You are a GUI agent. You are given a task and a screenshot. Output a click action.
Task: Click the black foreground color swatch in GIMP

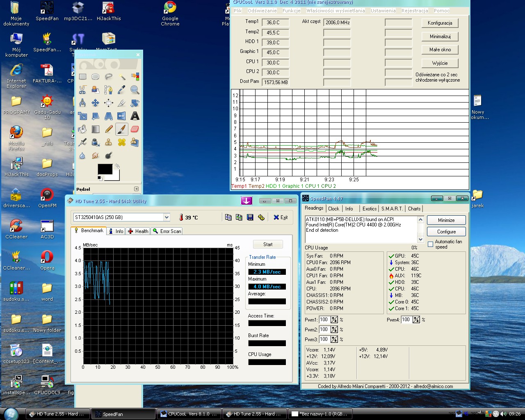click(104, 168)
